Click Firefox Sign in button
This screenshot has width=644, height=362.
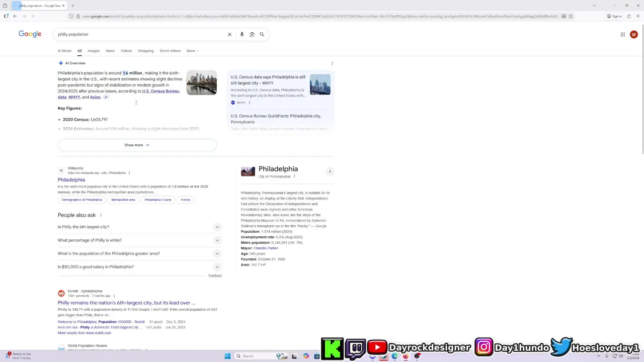(614, 16)
